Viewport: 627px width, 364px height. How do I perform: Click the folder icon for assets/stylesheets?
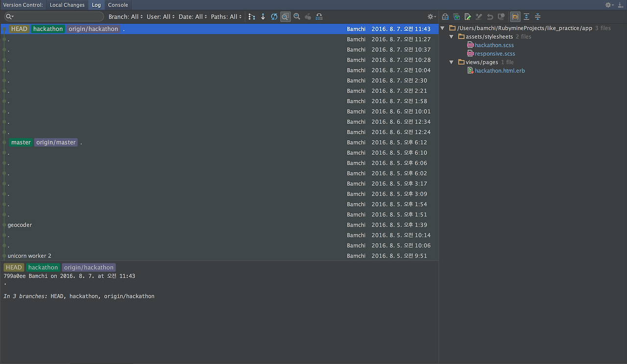[461, 36]
